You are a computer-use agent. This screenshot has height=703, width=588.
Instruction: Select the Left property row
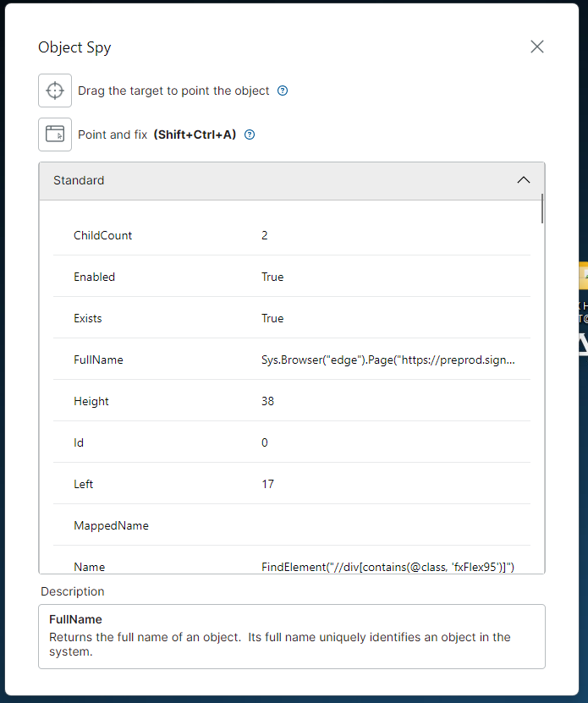point(292,484)
